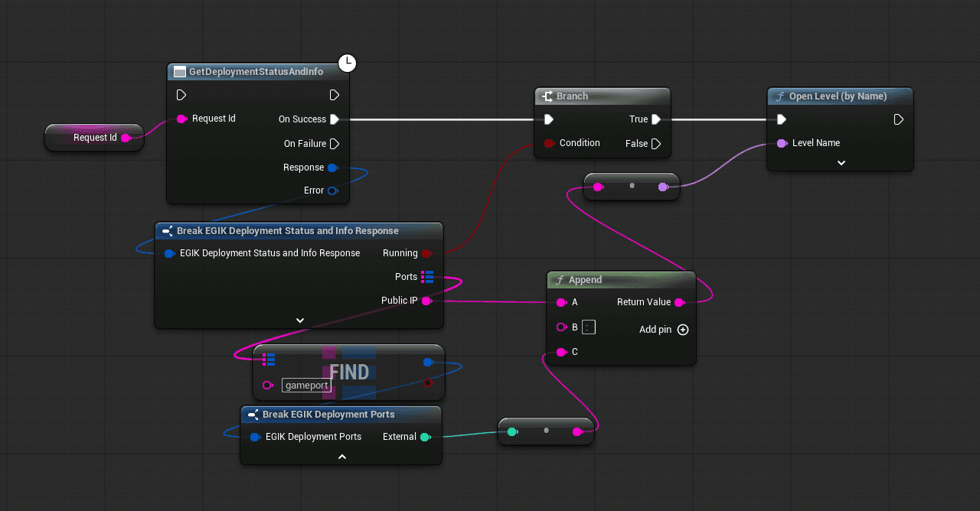Viewport: 980px width, 511px height.
Task: Click the Branch node's True output pin
Action: 656,119
